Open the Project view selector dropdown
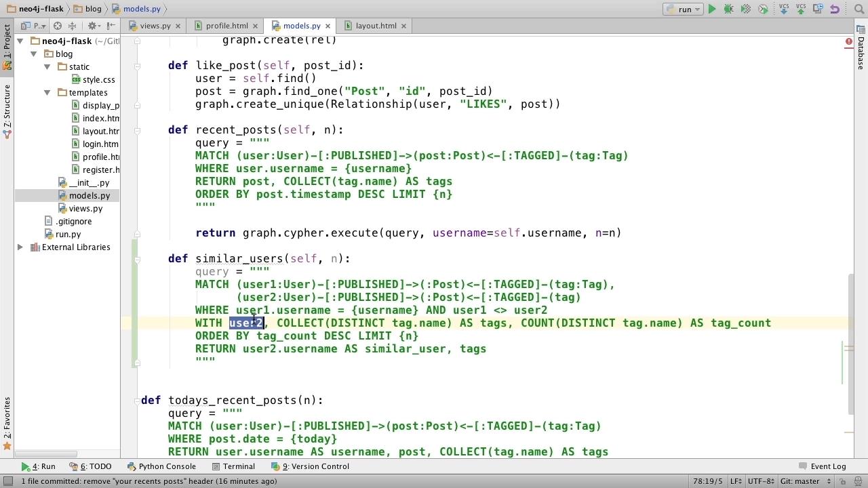 tap(34, 26)
